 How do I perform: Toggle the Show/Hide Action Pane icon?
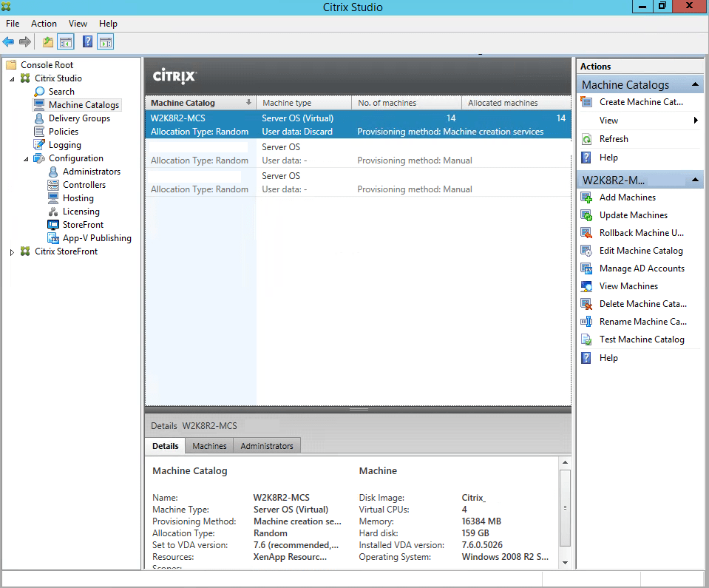[106, 42]
